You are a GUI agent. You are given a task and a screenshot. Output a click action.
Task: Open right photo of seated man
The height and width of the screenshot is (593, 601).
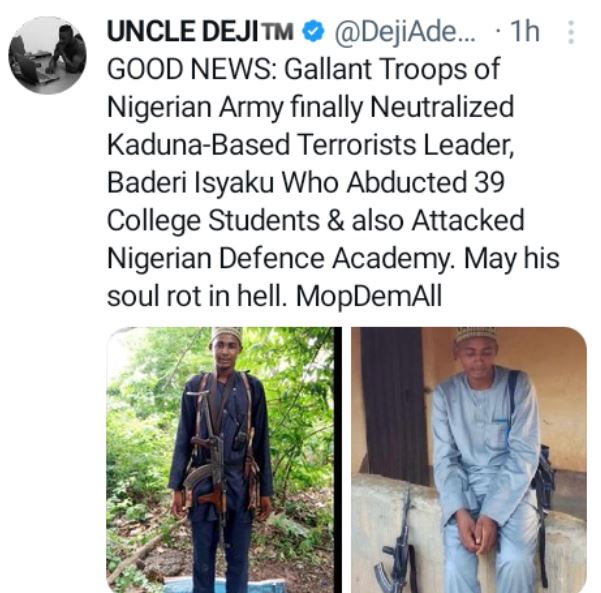(x=468, y=459)
